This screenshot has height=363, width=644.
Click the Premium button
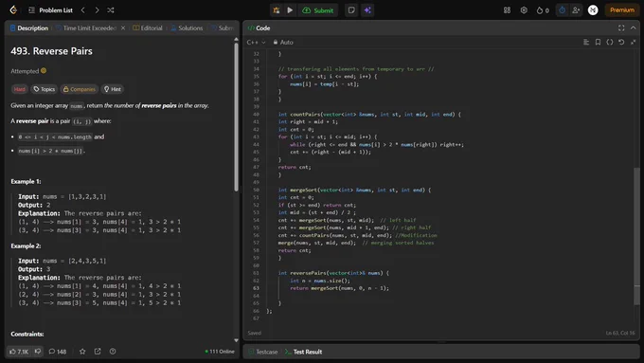[622, 10]
